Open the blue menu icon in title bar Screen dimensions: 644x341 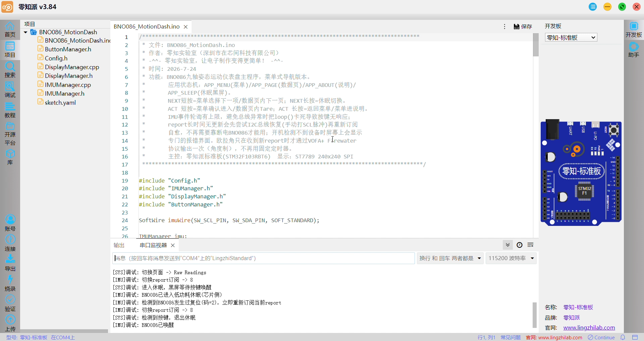[593, 7]
